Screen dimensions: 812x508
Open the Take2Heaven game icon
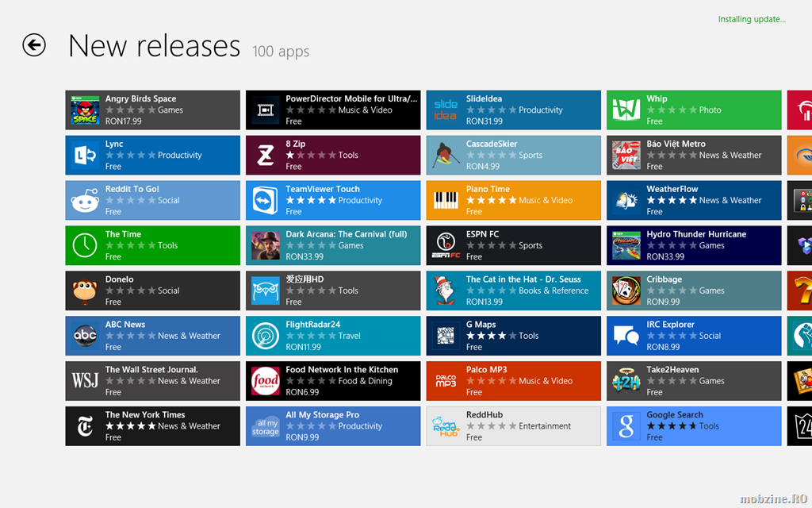626,380
